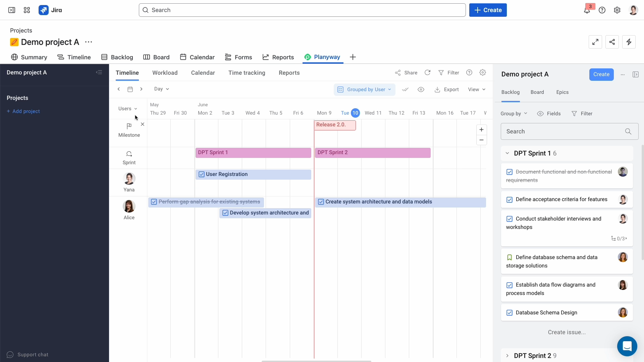Screen dimensions: 644x362
Task: Click the backlog Search input field
Action: [x=563, y=131]
